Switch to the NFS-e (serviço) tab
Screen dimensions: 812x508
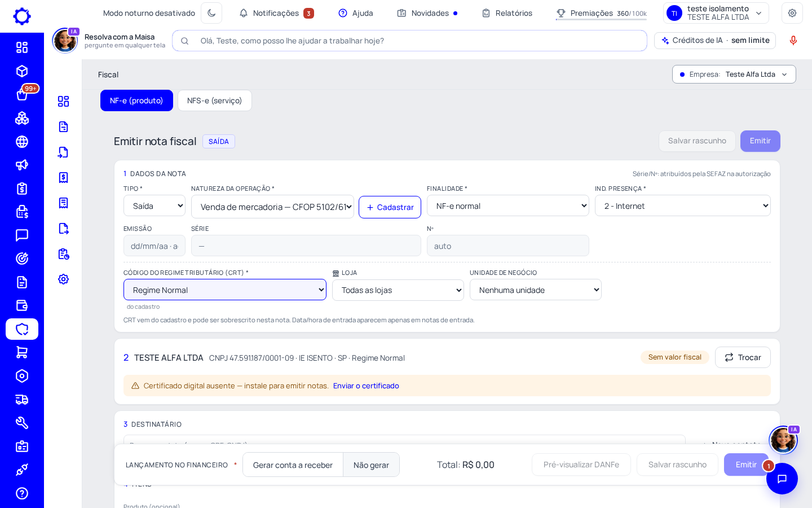click(215, 100)
